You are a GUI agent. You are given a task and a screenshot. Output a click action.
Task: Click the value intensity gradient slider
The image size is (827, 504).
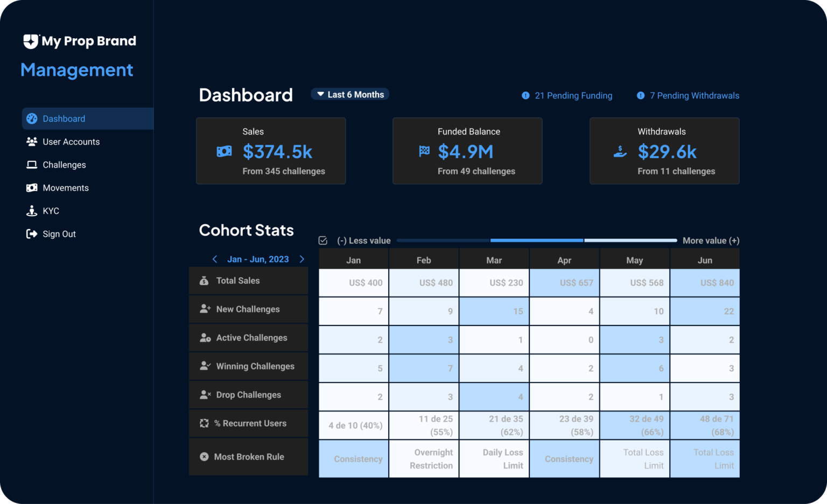click(537, 240)
